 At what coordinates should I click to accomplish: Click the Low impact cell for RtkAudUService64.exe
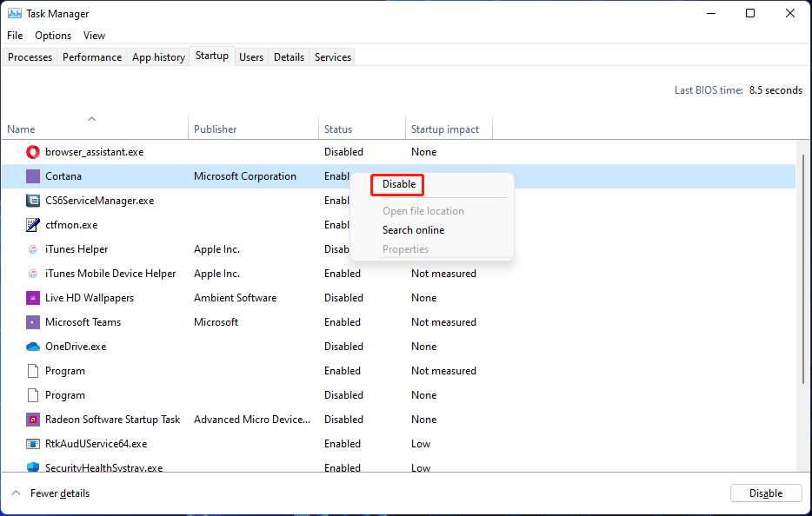click(421, 444)
